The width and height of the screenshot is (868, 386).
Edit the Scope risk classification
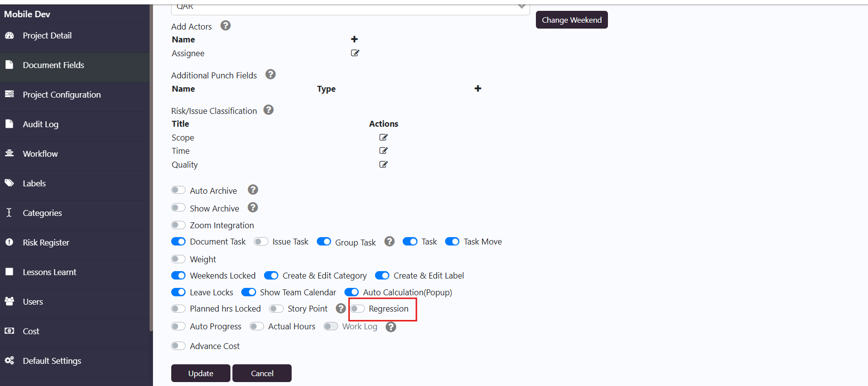tap(383, 137)
